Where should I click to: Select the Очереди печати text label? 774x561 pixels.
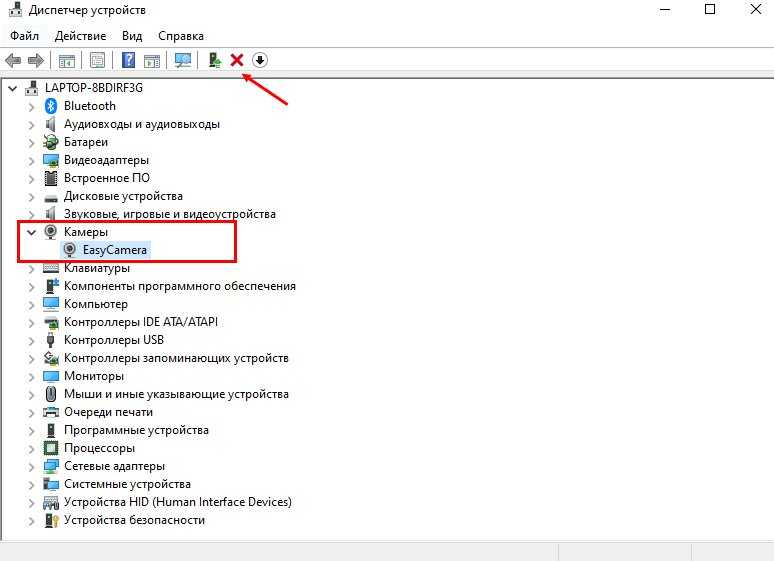click(x=109, y=412)
